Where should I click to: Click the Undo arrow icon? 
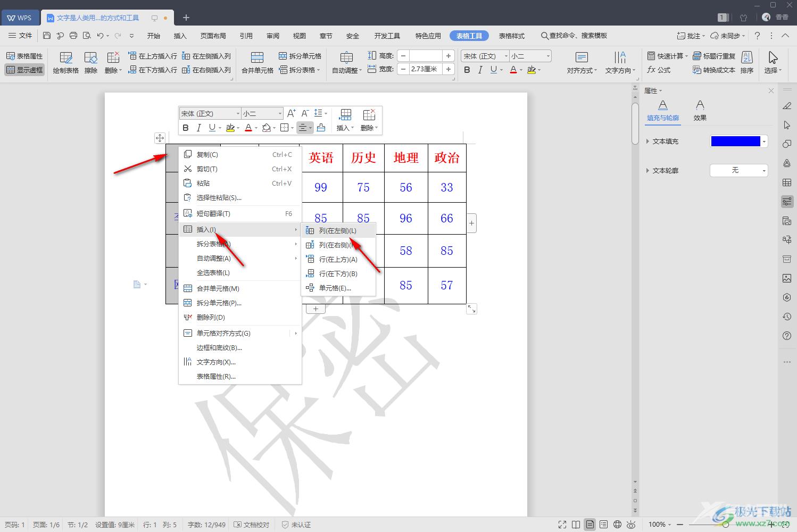click(100, 36)
